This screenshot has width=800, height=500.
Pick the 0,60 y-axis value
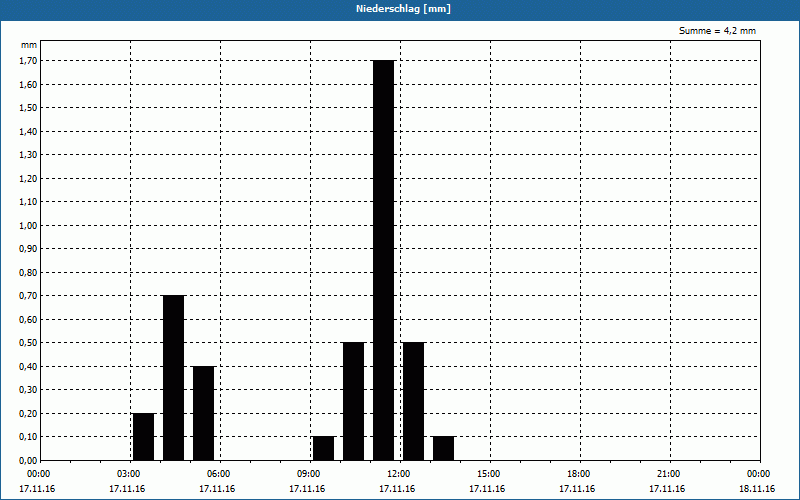pos(28,319)
